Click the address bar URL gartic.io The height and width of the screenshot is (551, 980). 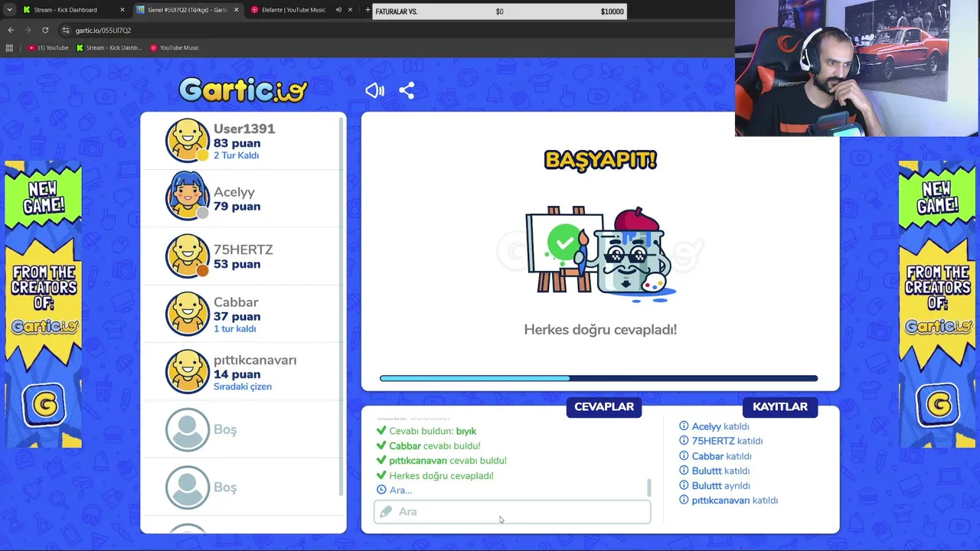click(x=103, y=30)
